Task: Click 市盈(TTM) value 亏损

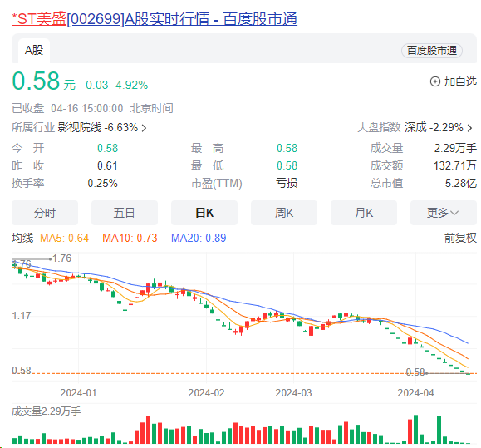Action: click(287, 183)
